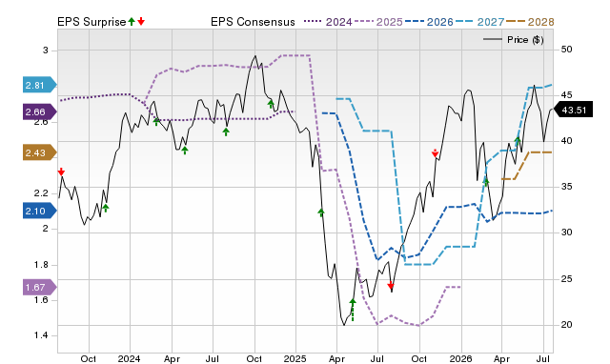The width and height of the screenshot is (610, 364).
Task: Click the green surprise arrow near May 2026
Action: [518, 140]
